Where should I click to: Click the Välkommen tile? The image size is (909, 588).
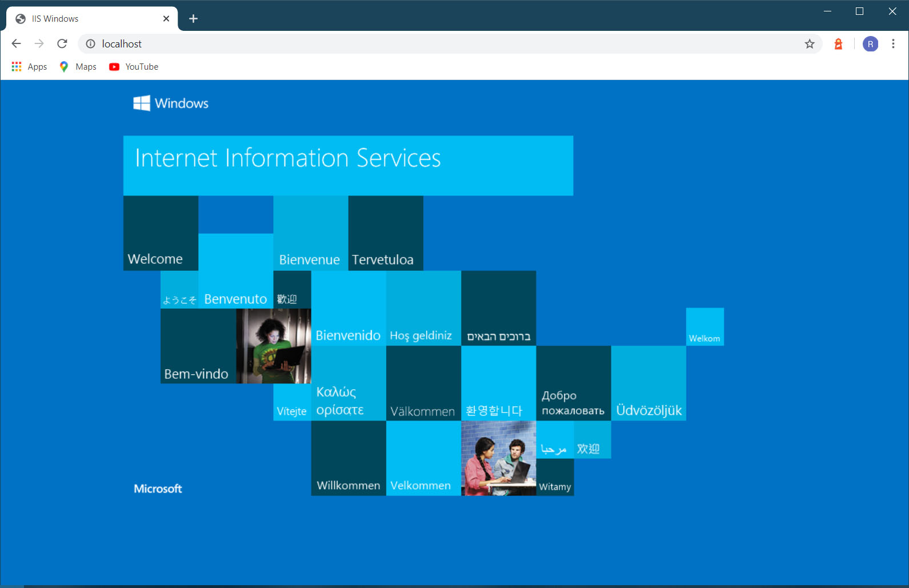[x=423, y=383]
